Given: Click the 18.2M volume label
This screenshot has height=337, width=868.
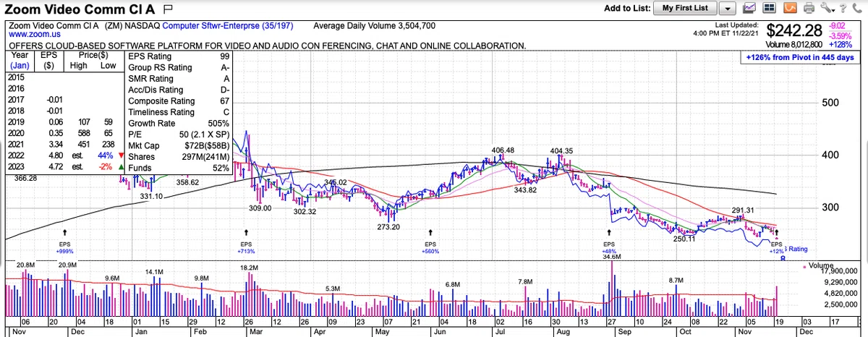Looking at the screenshot, I should pyautogui.click(x=248, y=268).
